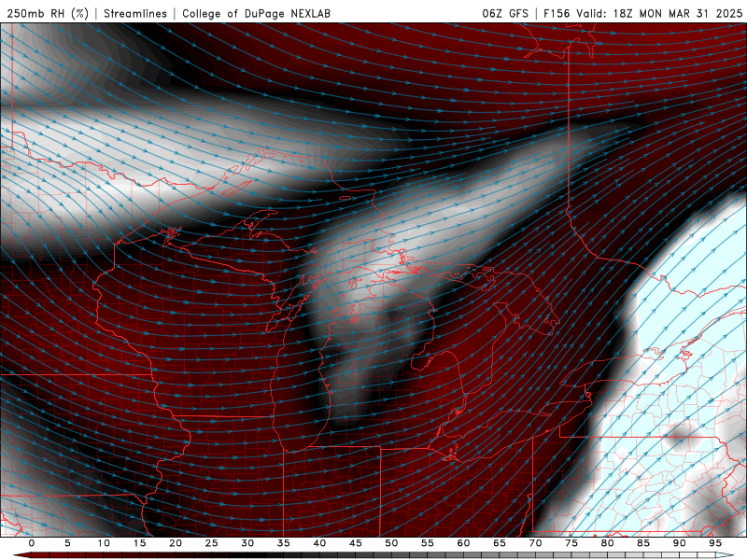747x560 pixels.
Task: Click the colorbar label '65'
Action: (x=500, y=543)
